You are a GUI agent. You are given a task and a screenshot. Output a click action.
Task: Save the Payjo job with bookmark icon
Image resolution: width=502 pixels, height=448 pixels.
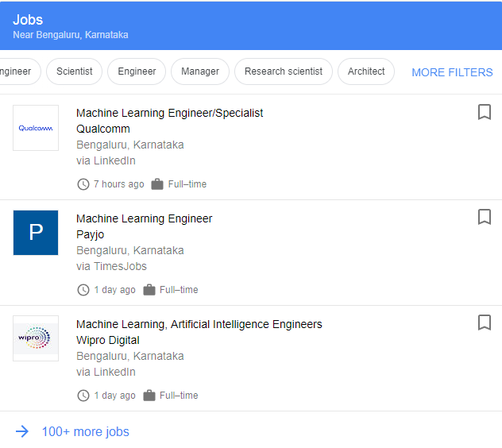(485, 217)
